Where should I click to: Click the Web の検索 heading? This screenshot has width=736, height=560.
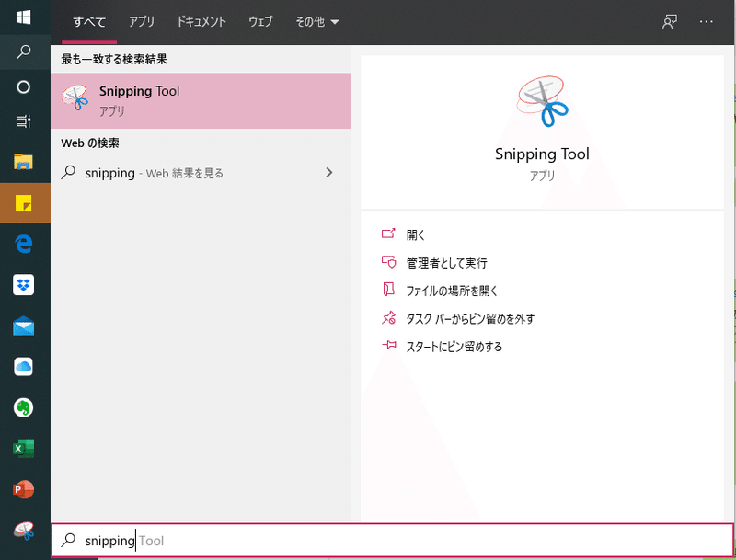pos(90,143)
